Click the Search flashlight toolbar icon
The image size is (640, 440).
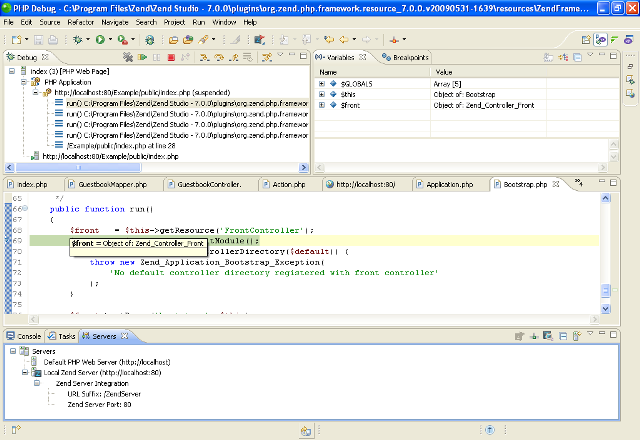(x=203, y=40)
